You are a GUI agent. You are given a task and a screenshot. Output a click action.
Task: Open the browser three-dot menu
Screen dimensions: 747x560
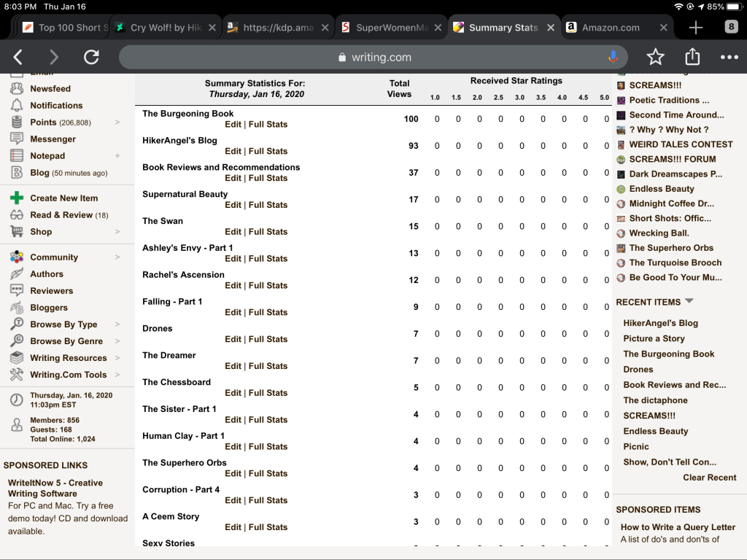pyautogui.click(x=729, y=58)
